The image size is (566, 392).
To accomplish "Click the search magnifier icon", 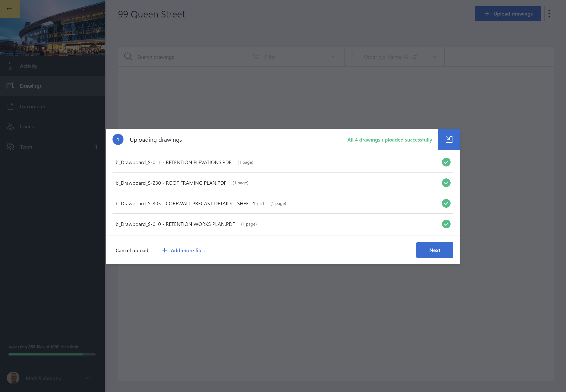I will click(128, 57).
